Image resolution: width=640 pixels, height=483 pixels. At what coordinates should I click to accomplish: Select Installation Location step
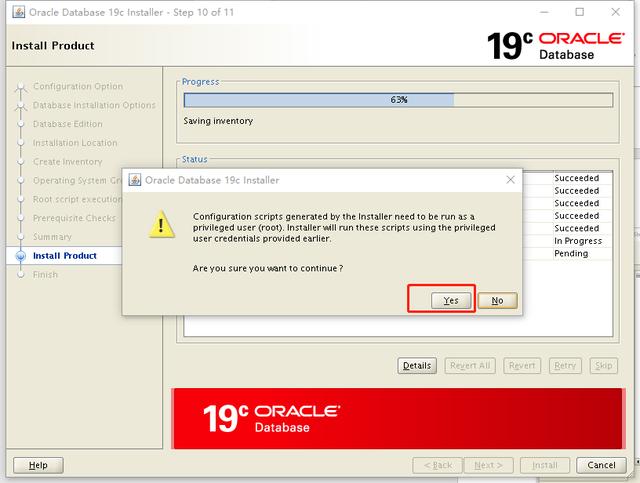pos(75,142)
